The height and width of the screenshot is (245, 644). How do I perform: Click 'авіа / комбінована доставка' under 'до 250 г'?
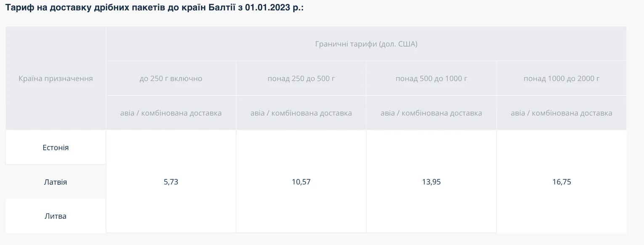tap(171, 113)
